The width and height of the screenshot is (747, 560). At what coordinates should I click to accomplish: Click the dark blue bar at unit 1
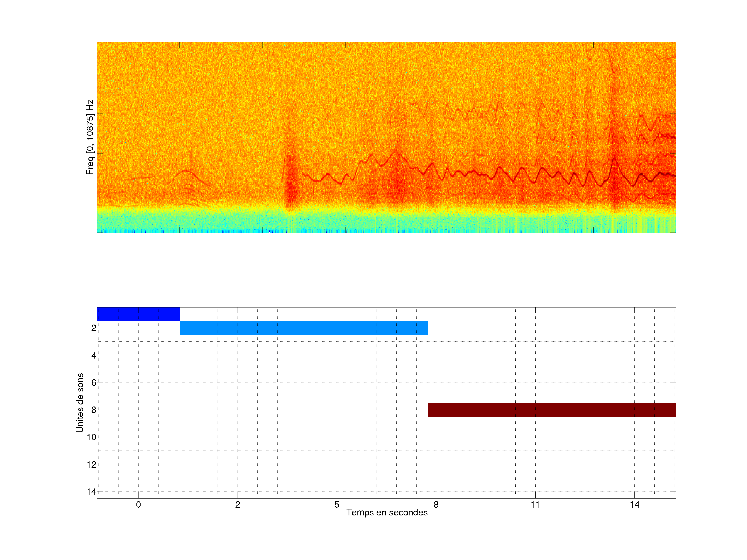click(138, 314)
